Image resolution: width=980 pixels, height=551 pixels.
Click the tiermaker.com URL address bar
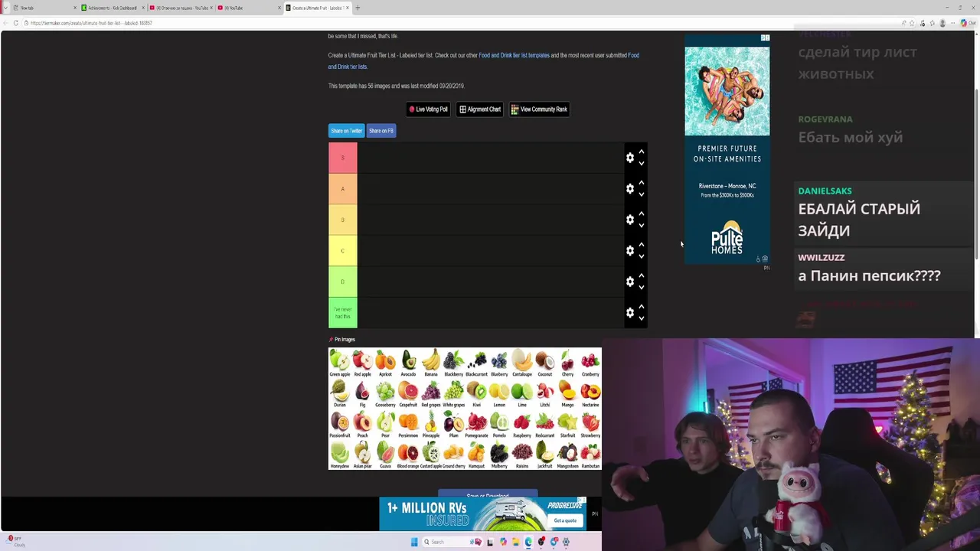[x=459, y=23]
